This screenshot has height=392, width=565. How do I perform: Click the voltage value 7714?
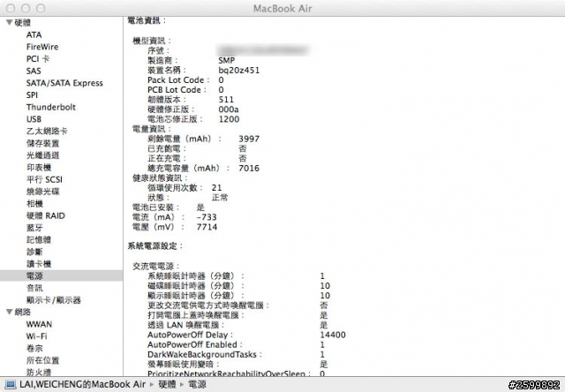[x=207, y=227]
